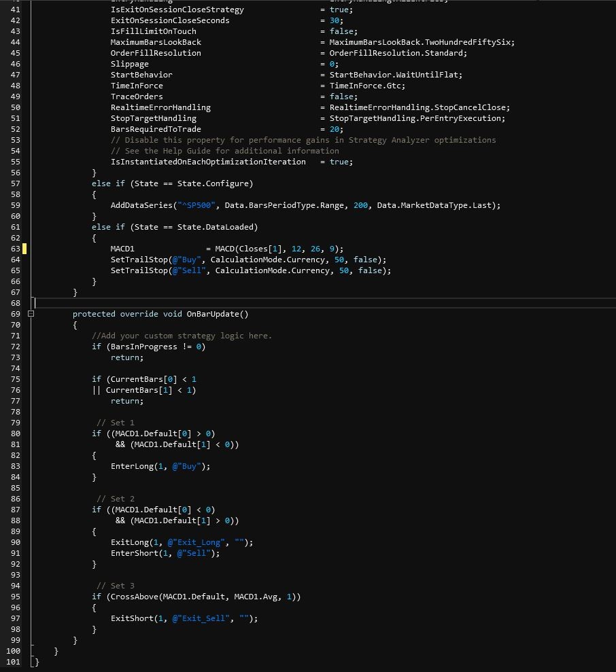Click line number 63 in the gutter
Viewport: 616px width, 672px height.
15,249
